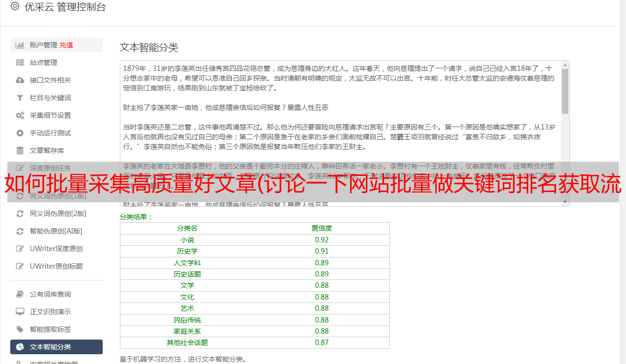Image resolution: width=626 pixels, height=364 pixels.
Task: Select the active 文本智能分类 menu item
Action: tap(56, 347)
